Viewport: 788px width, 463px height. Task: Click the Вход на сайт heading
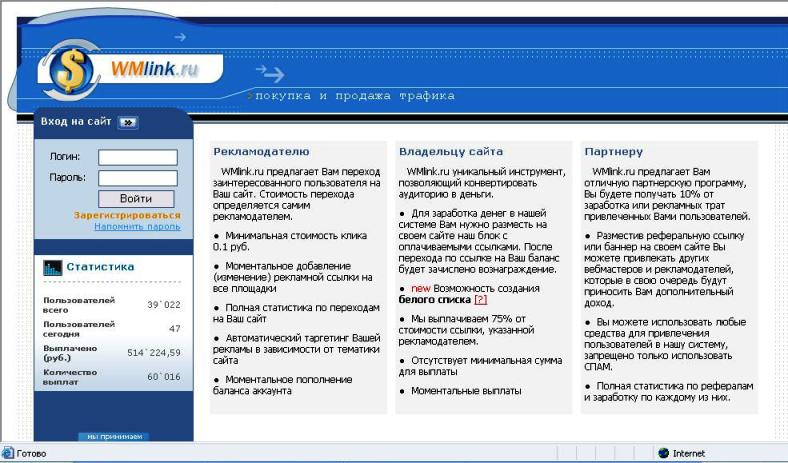[x=76, y=122]
